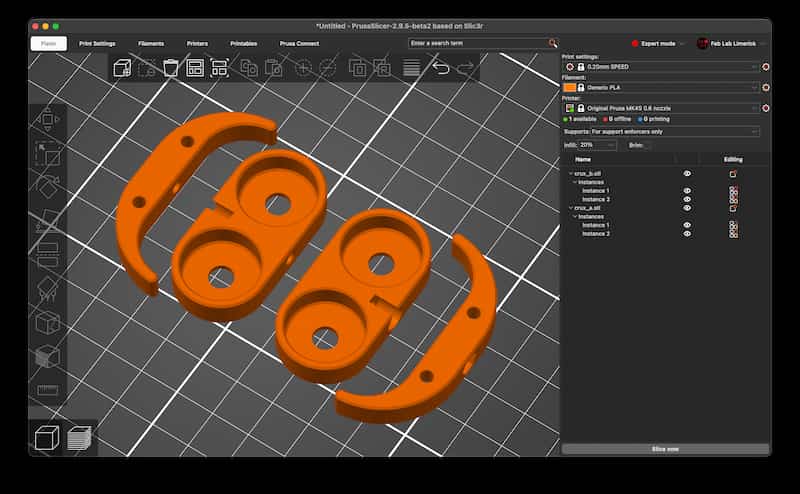Toggle visibility eye of crux_a.stl
Image resolution: width=800 pixels, height=494 pixels.
[x=687, y=208]
